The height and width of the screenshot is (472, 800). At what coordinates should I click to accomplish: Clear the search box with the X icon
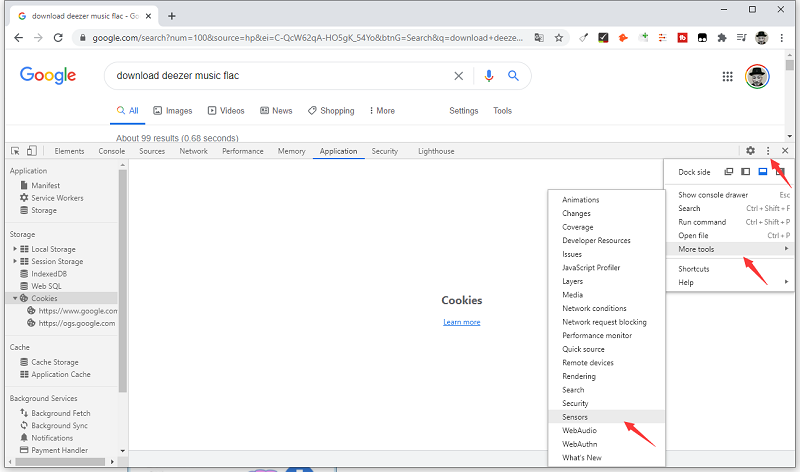click(x=459, y=76)
